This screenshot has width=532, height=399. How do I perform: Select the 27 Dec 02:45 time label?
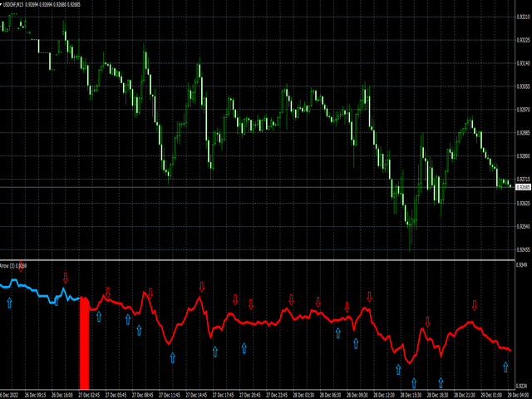pos(89,396)
